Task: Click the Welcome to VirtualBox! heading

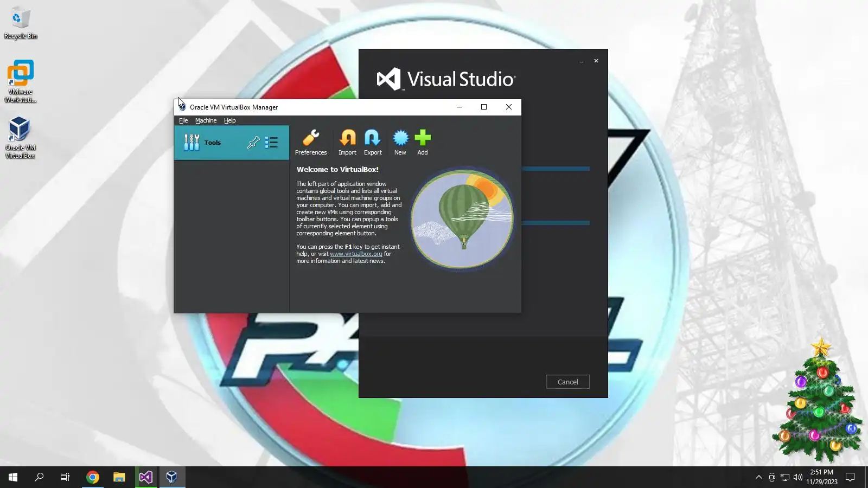Action: (x=337, y=169)
